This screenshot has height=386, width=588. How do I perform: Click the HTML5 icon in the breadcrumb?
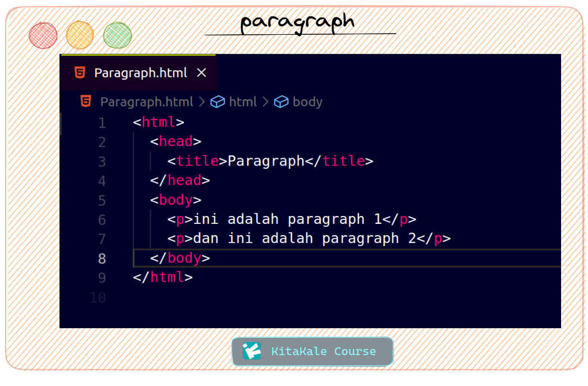[x=86, y=102]
